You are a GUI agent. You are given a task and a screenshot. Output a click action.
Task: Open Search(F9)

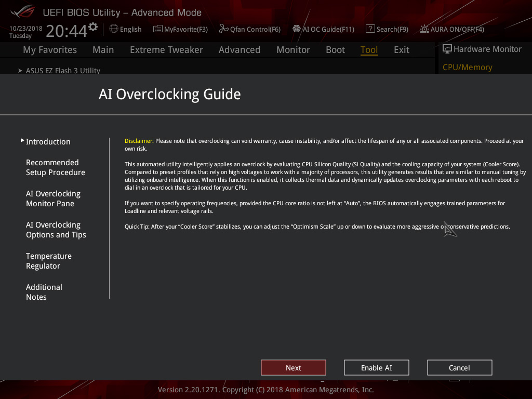[392, 29]
